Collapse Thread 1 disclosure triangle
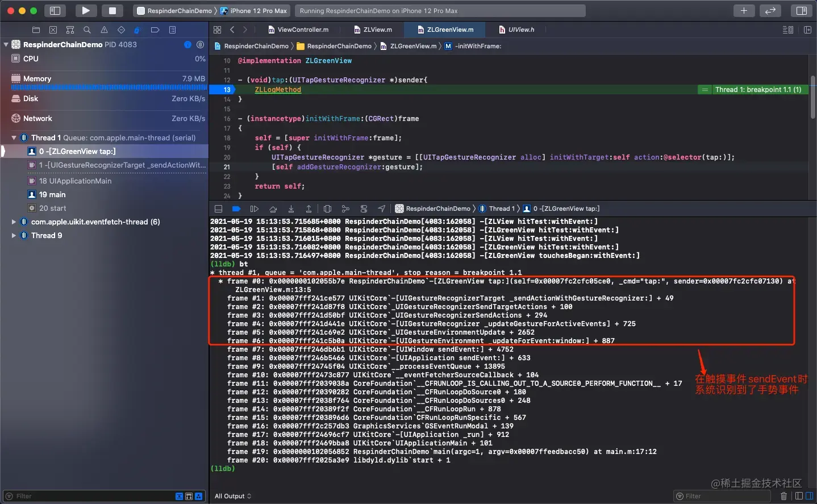The width and height of the screenshot is (817, 504). (x=14, y=138)
